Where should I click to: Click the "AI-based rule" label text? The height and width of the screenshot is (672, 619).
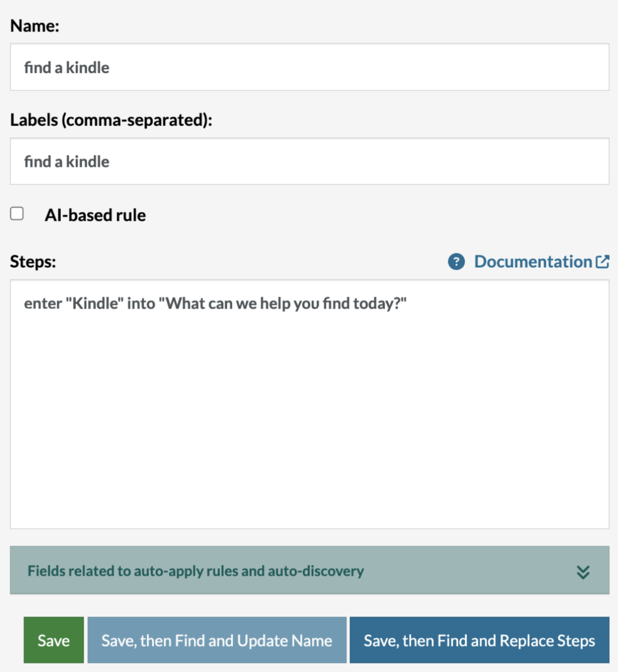point(95,216)
